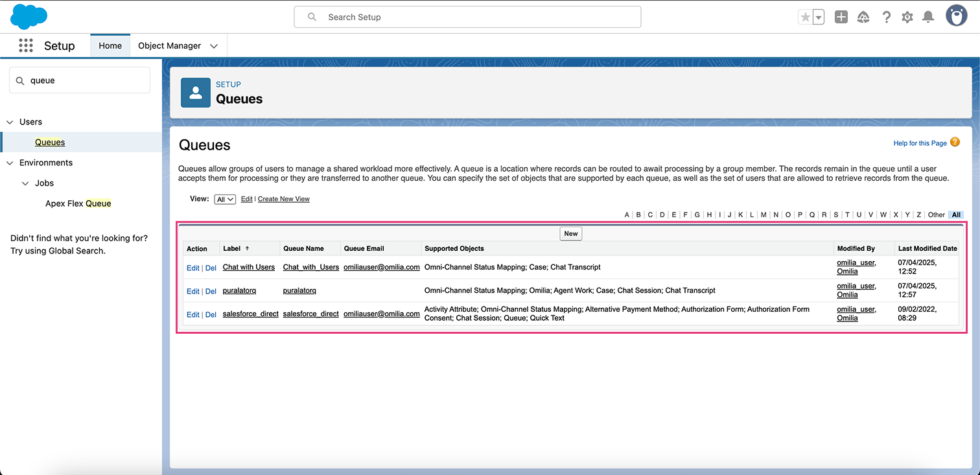Open the Setup gear icon

click(907, 17)
